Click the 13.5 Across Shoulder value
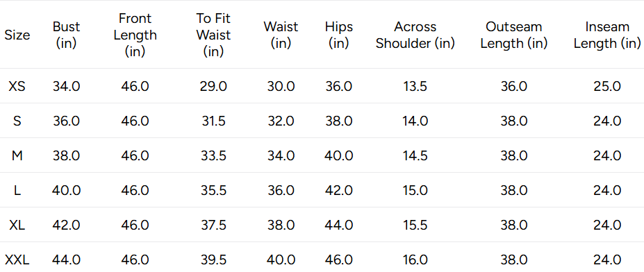The height and width of the screenshot is (272, 644). click(415, 86)
